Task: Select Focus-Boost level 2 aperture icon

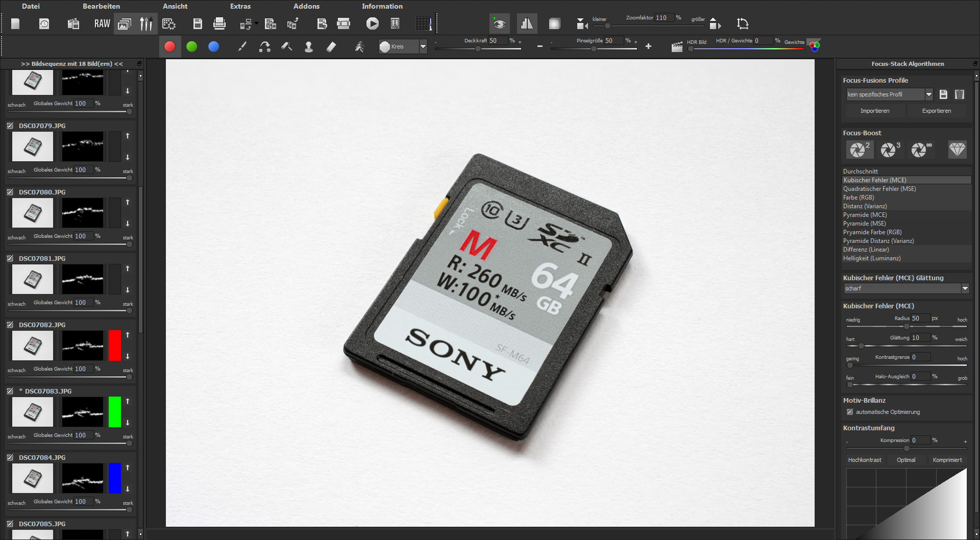Action: (859, 150)
